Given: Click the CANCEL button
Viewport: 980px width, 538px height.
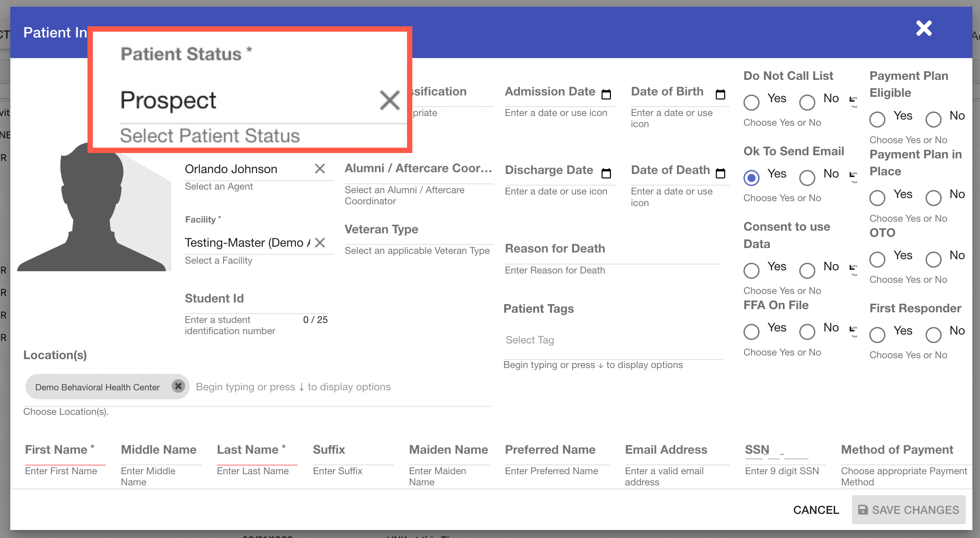Looking at the screenshot, I should point(816,510).
